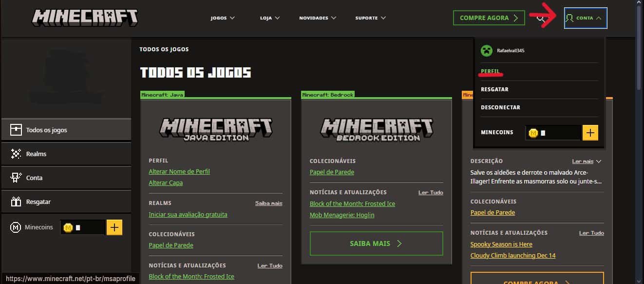This screenshot has height=284, width=644.
Task: Click Ler Tudo on Java card
Action: (x=270, y=265)
